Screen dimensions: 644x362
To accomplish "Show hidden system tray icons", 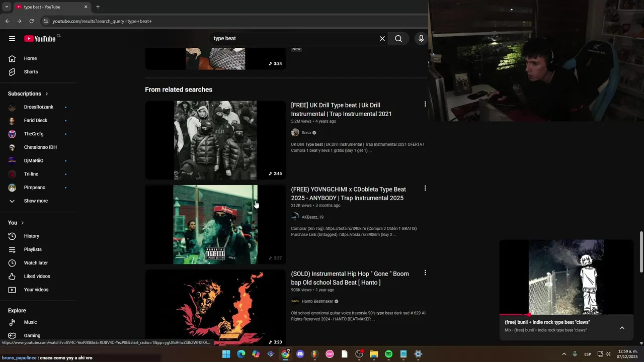I will [x=563, y=354].
